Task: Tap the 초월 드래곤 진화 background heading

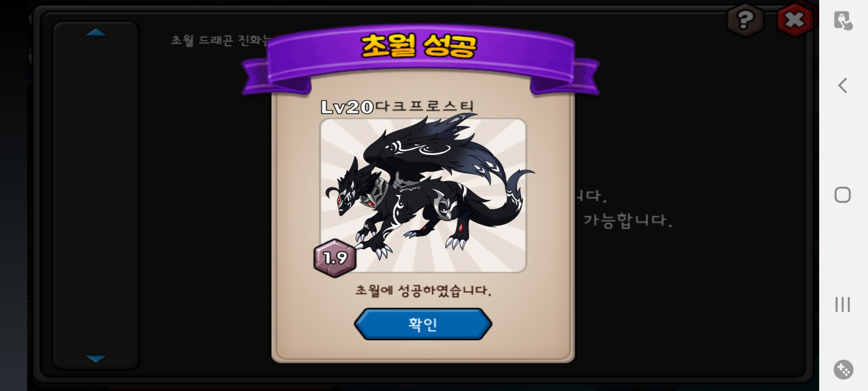Action: tap(221, 40)
